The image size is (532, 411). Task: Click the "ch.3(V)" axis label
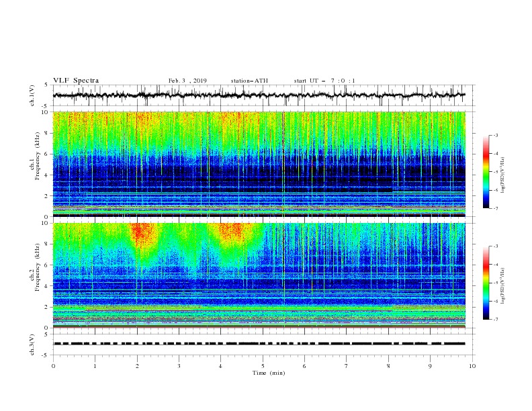pyautogui.click(x=32, y=345)
